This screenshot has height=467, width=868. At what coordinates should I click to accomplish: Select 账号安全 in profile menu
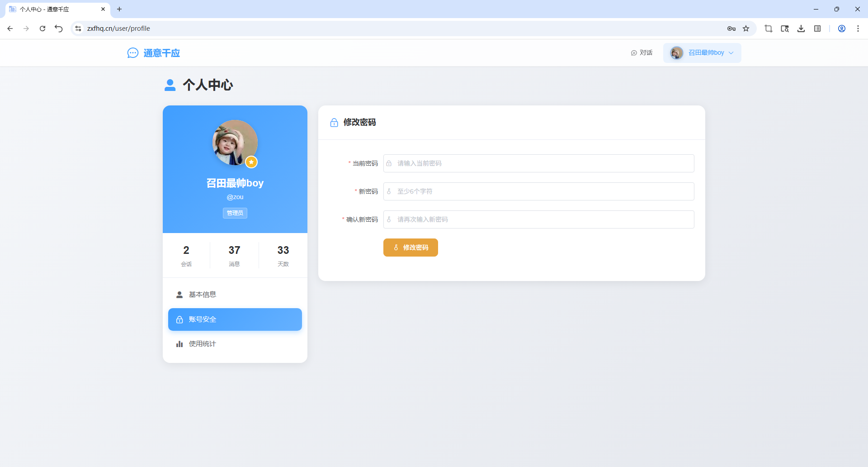click(x=235, y=319)
